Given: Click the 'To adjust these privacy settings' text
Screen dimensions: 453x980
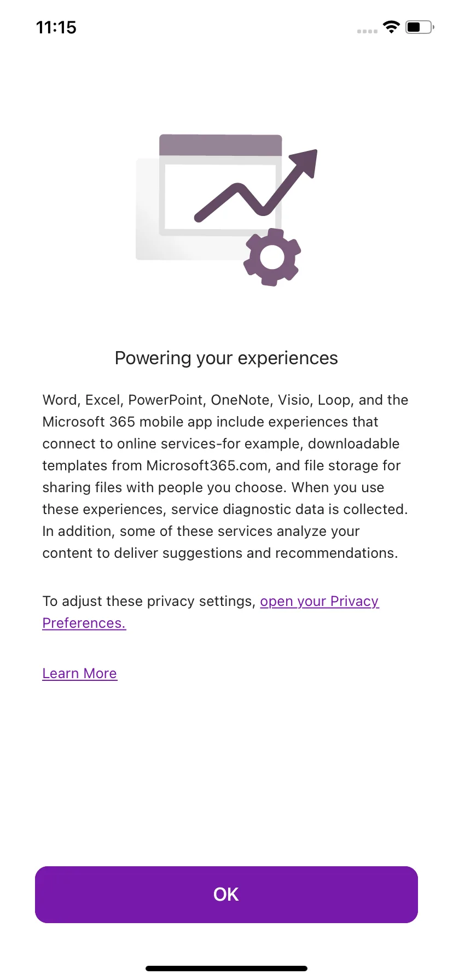Looking at the screenshot, I should pos(149,601).
